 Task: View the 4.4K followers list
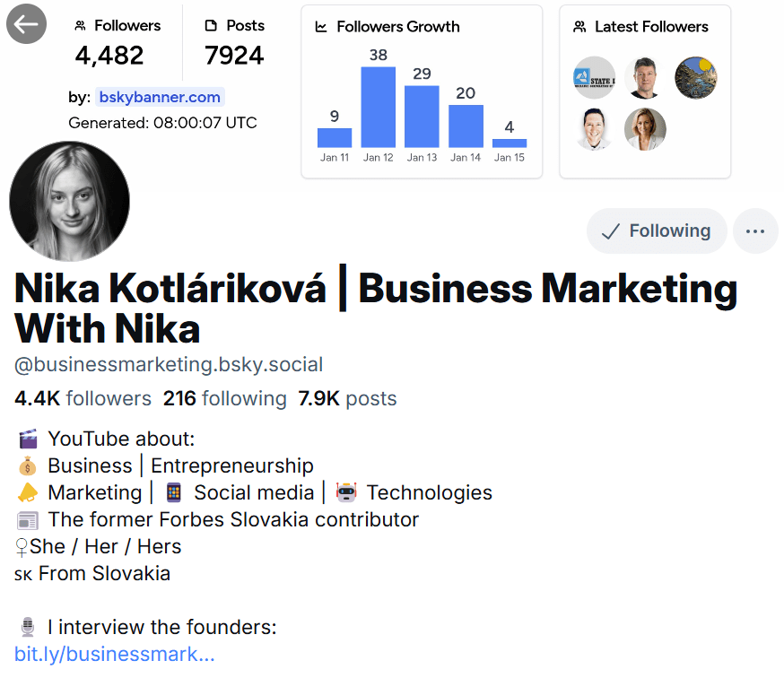tap(82, 398)
